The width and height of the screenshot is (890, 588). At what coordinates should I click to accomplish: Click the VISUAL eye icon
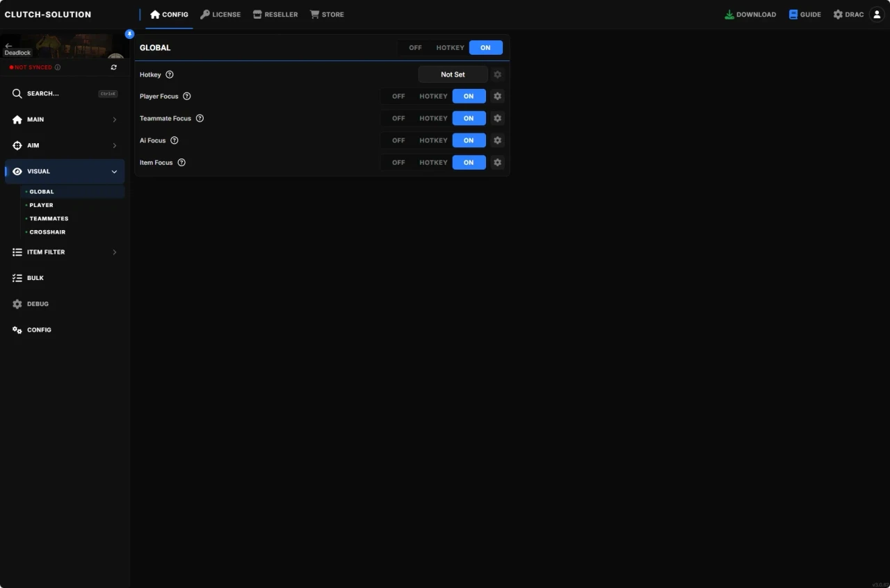17,172
